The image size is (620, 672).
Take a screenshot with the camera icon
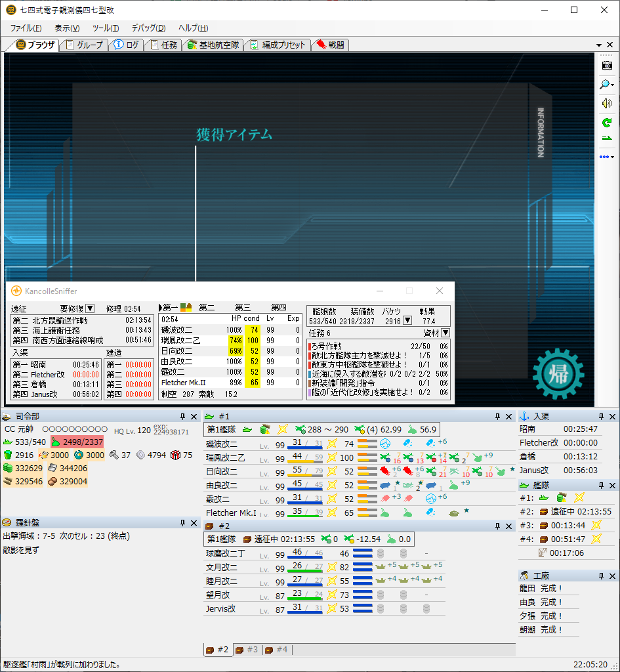[607, 66]
